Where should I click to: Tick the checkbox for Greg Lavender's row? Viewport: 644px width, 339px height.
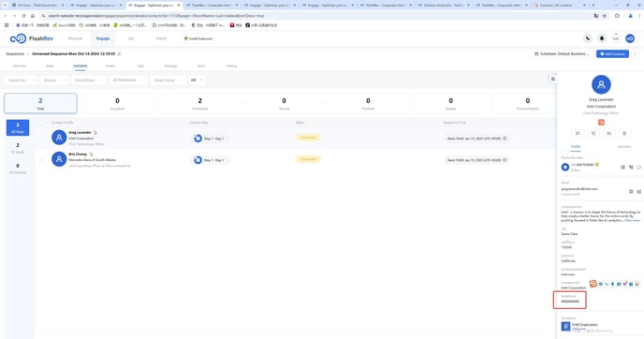42,138
